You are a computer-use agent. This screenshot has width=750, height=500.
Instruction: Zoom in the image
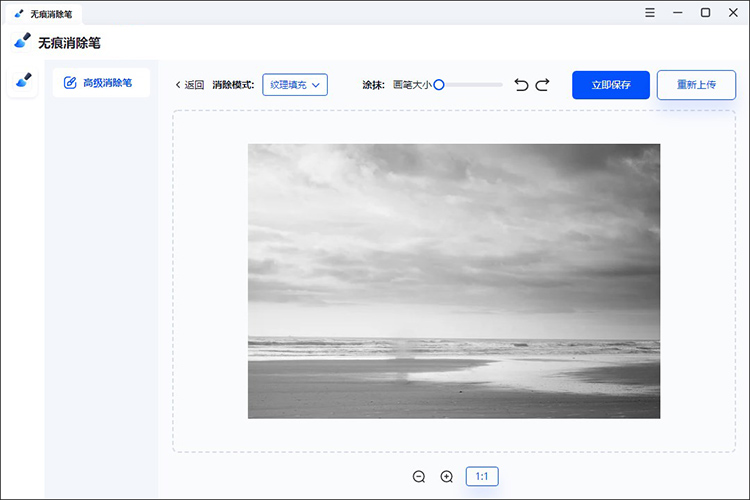(x=447, y=477)
